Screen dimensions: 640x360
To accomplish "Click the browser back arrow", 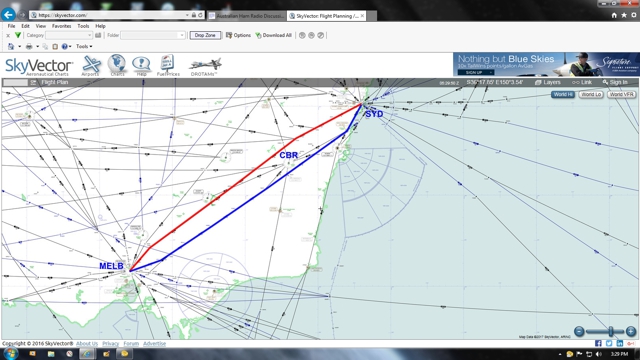I will 8,15.
